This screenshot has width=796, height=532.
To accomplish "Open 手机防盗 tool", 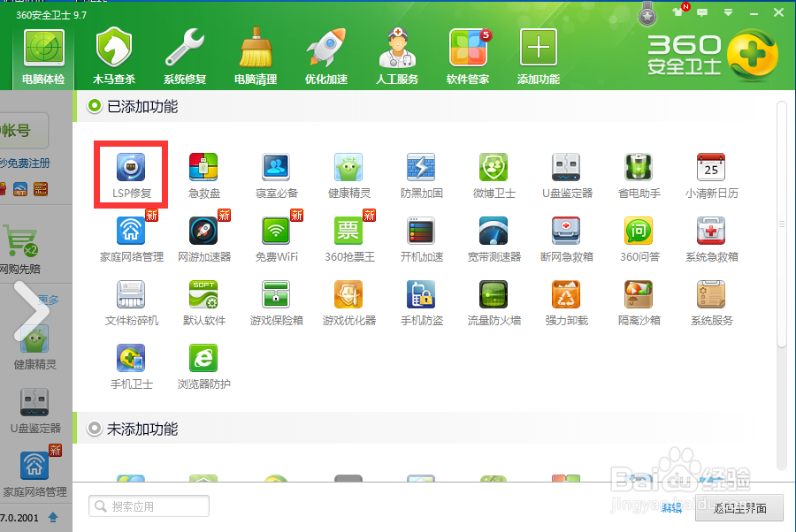I will coord(421,303).
